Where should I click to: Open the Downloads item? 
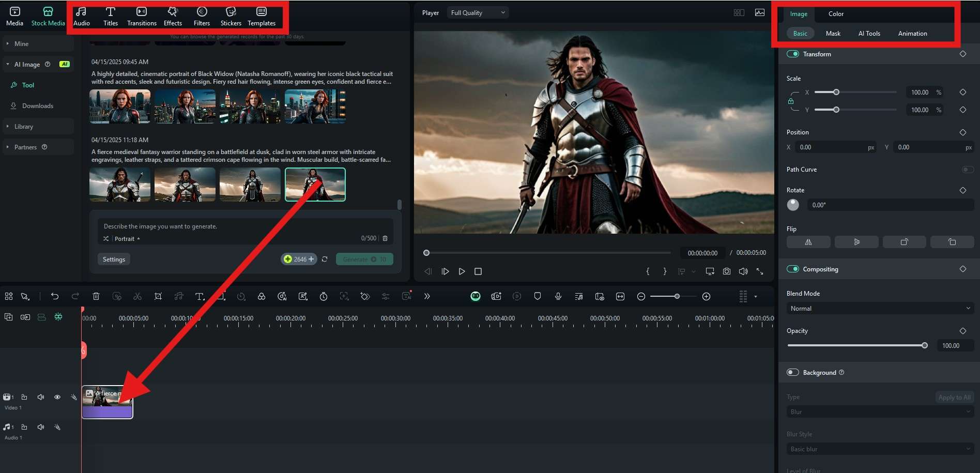(x=37, y=106)
